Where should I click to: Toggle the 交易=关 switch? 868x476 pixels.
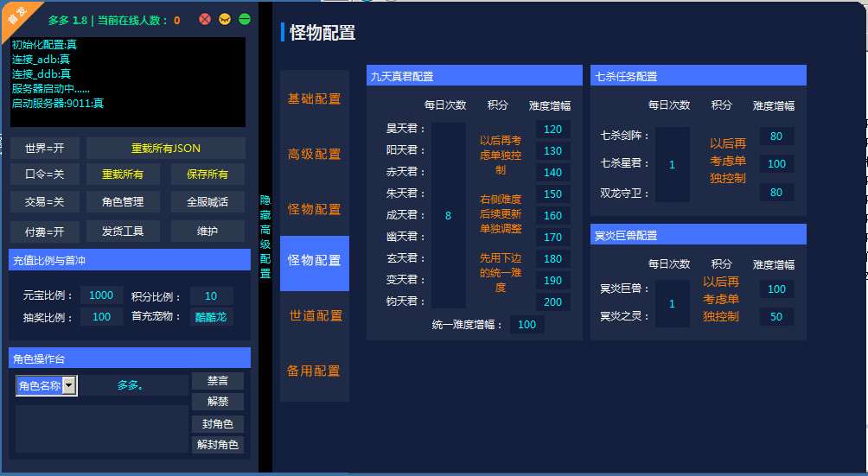coord(45,202)
